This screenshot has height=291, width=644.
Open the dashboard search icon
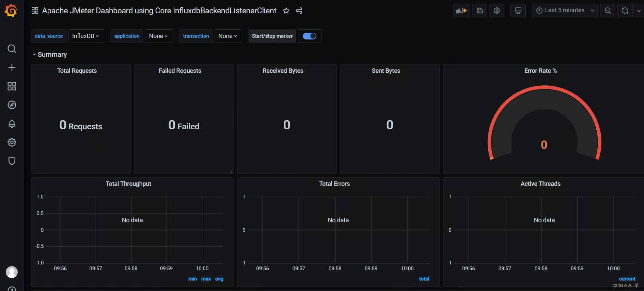(x=12, y=49)
